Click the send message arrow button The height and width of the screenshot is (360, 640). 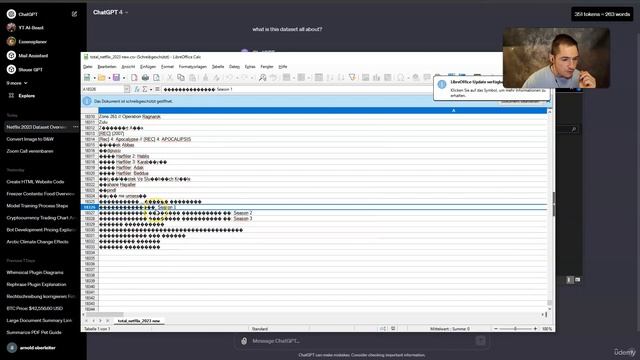pyautogui.click(x=480, y=341)
